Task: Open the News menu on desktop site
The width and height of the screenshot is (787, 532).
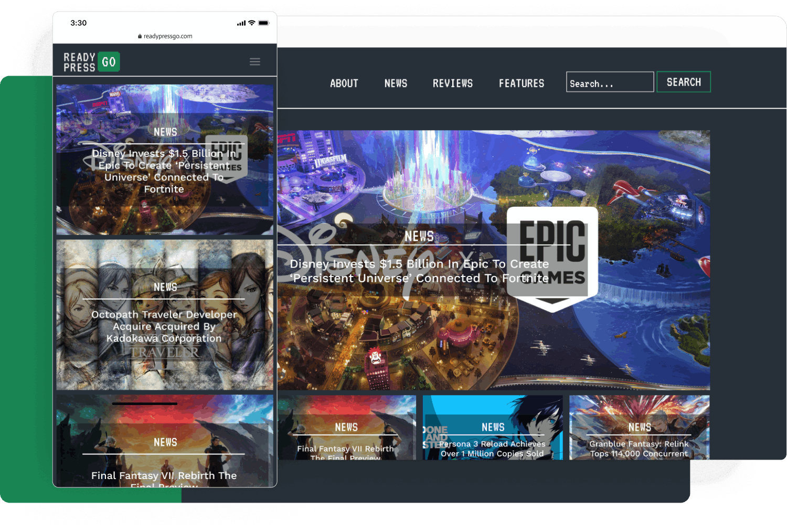Action: point(396,83)
